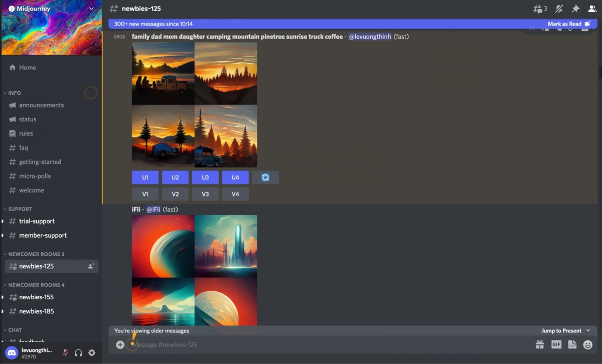Click the V3 variation button
This screenshot has height=364, width=602.
click(205, 194)
